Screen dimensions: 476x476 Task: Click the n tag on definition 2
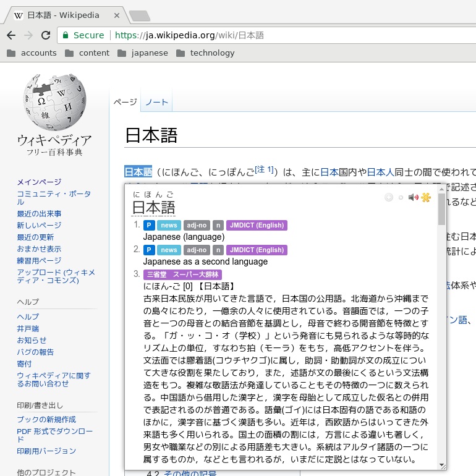coord(218,250)
